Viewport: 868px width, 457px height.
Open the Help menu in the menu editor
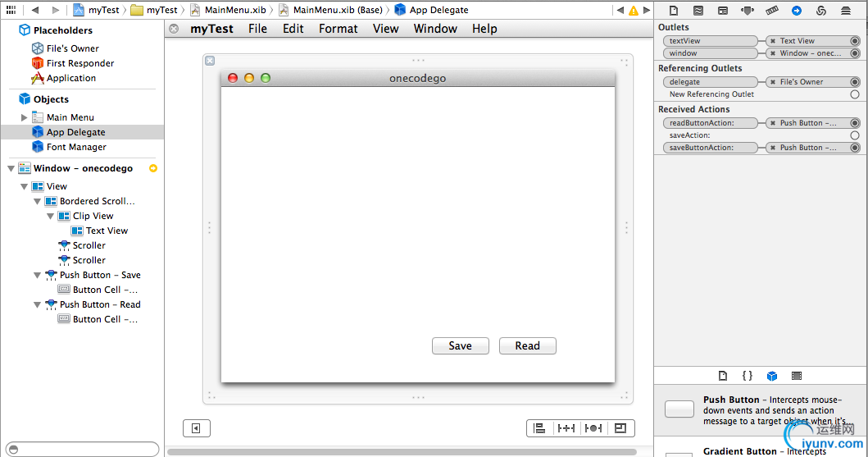[x=485, y=29]
